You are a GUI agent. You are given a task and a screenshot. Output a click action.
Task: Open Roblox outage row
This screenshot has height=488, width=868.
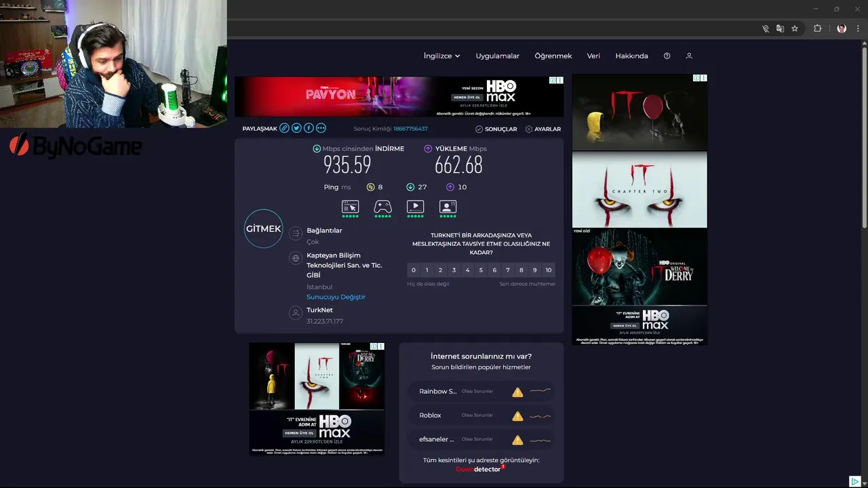pos(481,415)
